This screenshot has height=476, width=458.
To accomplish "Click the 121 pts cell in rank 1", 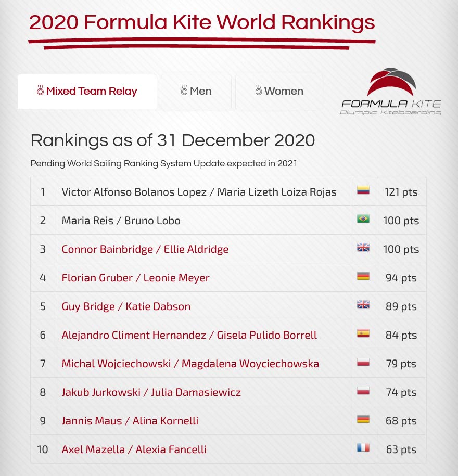I will [x=401, y=192].
